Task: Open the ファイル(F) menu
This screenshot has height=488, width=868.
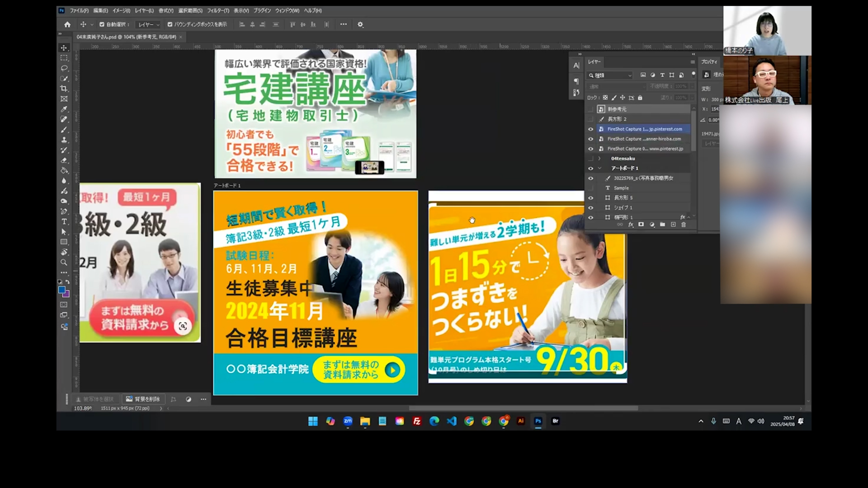Action: coord(79,10)
